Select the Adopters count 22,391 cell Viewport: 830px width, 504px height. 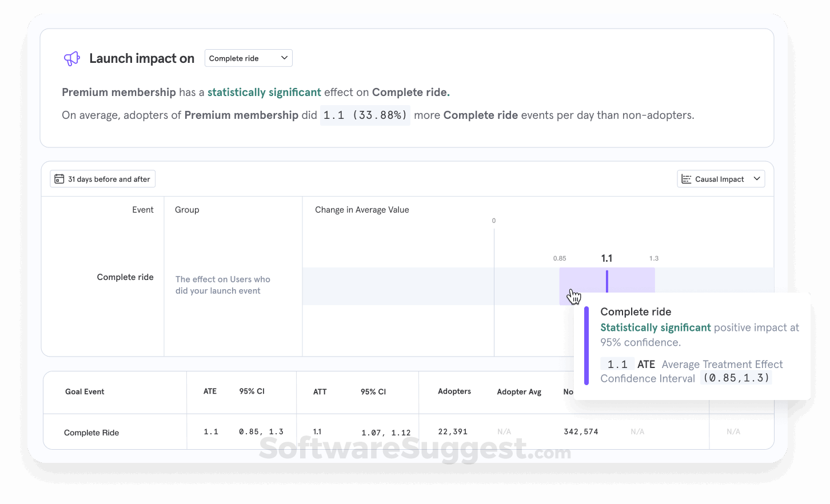point(453,431)
